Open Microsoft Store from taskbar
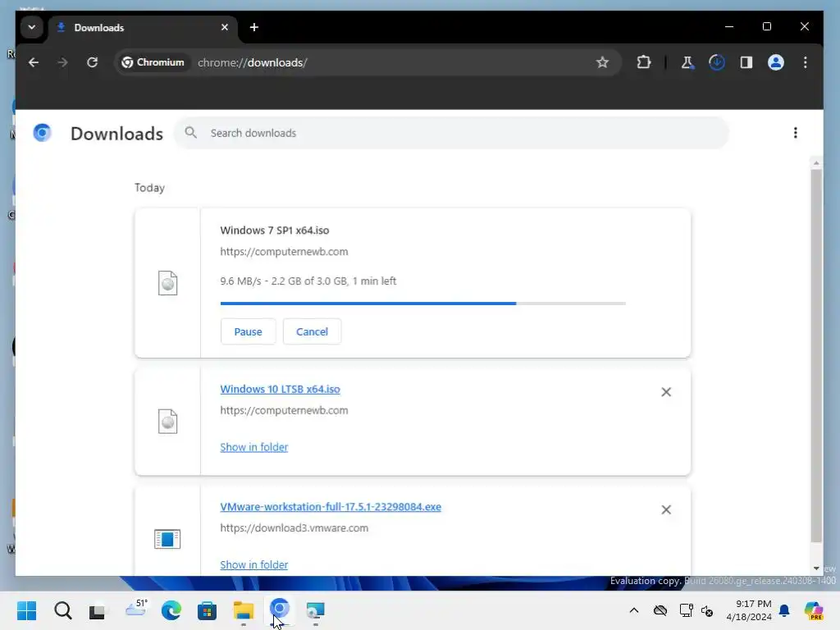 coord(207,610)
